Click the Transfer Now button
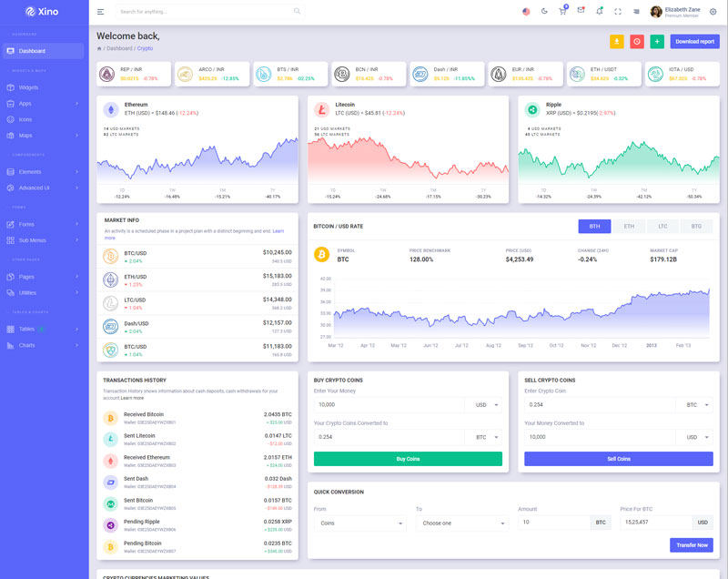728x579 pixels. coord(691,544)
